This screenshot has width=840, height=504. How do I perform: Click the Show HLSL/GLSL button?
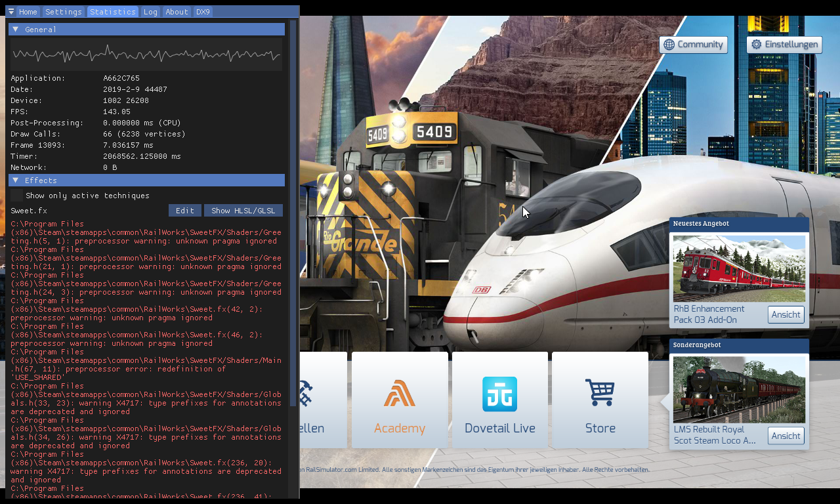coord(243,211)
